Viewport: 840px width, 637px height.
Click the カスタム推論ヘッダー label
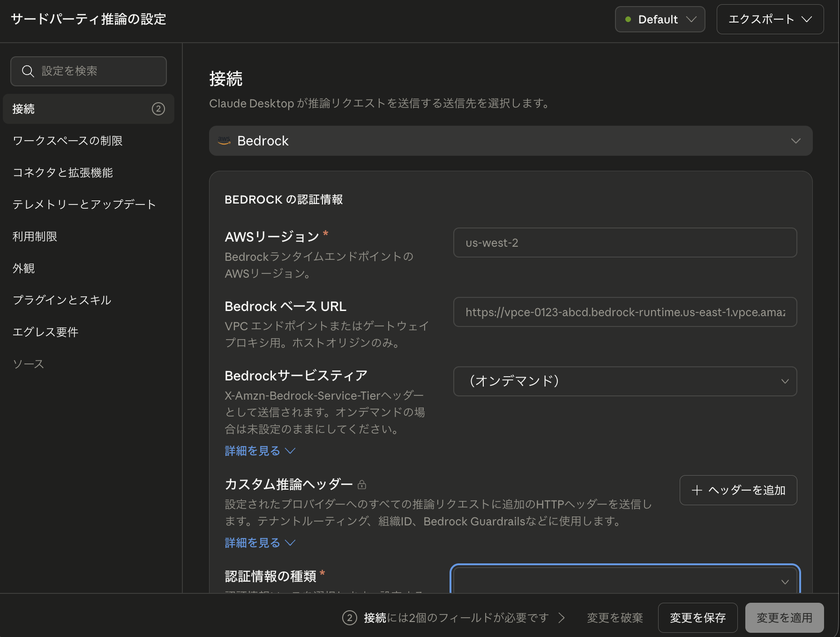[x=289, y=484]
